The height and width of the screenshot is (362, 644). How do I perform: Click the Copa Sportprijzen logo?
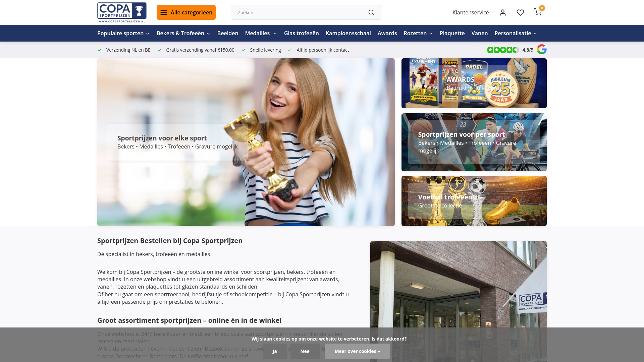point(122,12)
